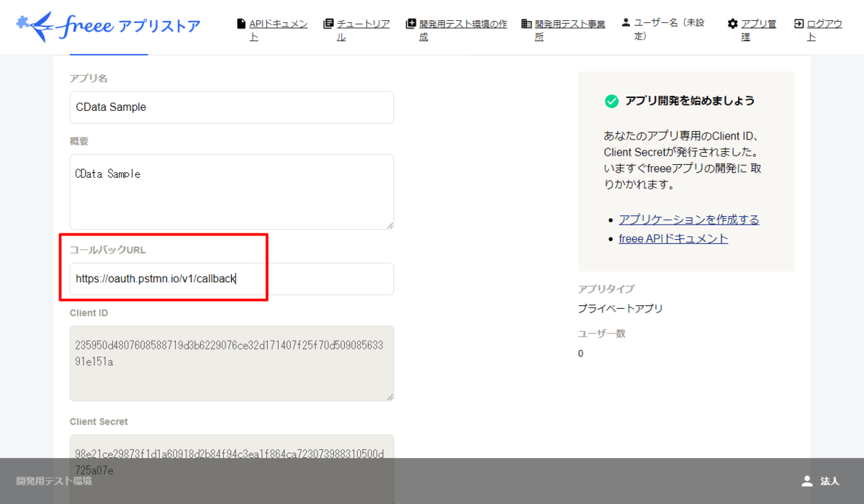Click the Client Secret text area
This screenshot has height=504, width=864.
tap(232, 469)
